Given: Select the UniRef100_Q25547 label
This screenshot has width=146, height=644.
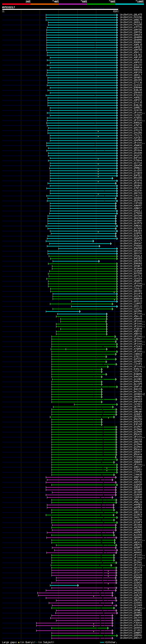Looking at the screenshot, I should point(131,339).
